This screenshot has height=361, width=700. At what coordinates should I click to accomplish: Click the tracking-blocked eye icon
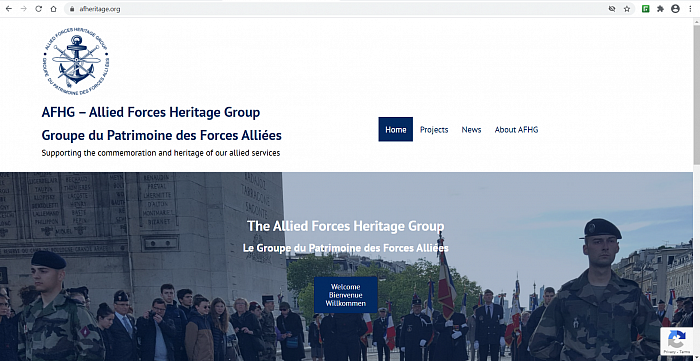tap(612, 9)
